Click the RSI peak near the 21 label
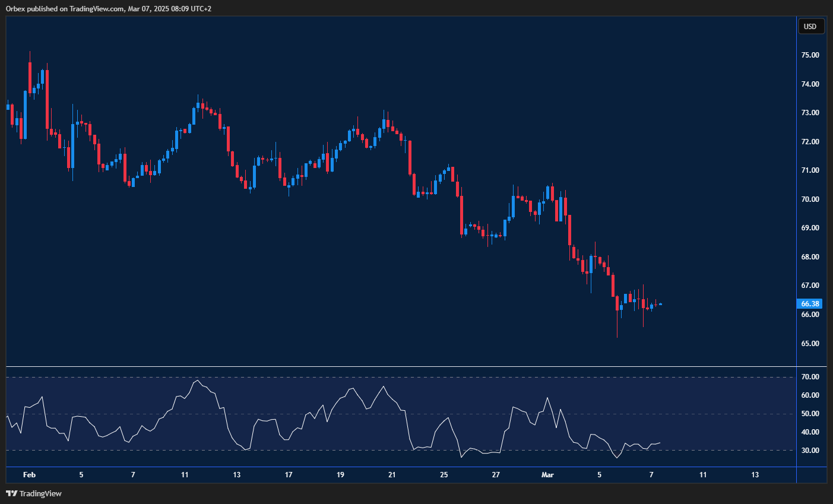The image size is (833, 504). tap(384, 386)
